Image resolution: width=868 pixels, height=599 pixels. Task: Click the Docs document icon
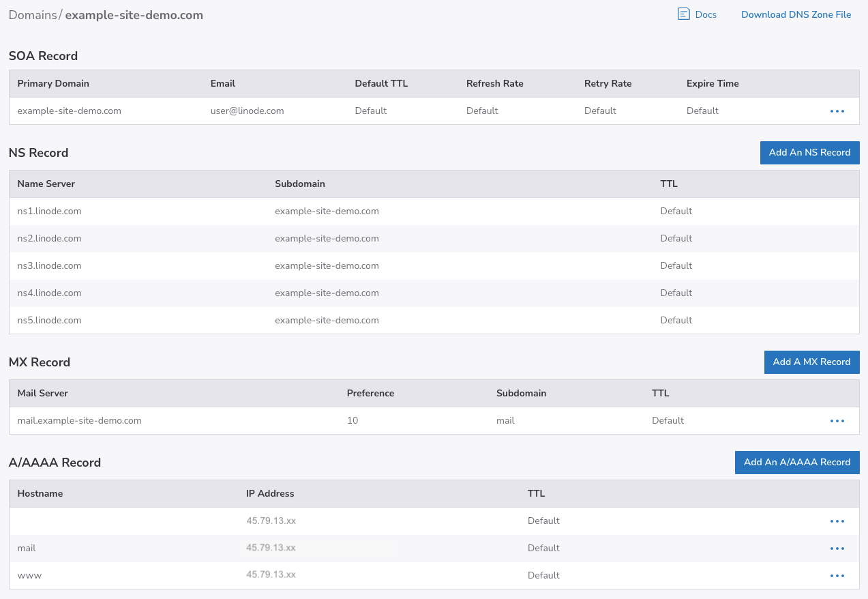(x=683, y=14)
